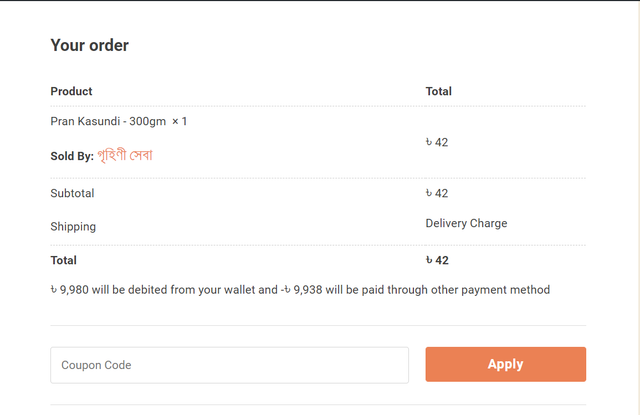Image resolution: width=640 pixels, height=415 pixels.
Task: Click the Subtotal amount ৳ 42
Action: pos(437,193)
